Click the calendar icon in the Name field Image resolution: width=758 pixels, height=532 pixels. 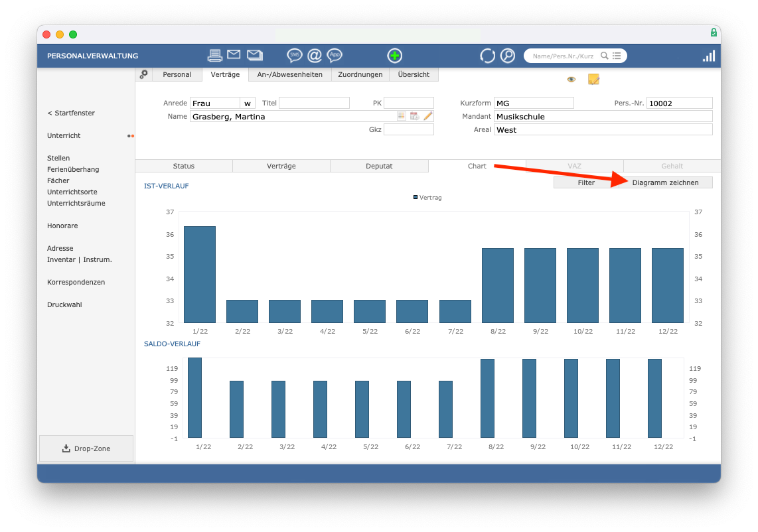tap(414, 116)
